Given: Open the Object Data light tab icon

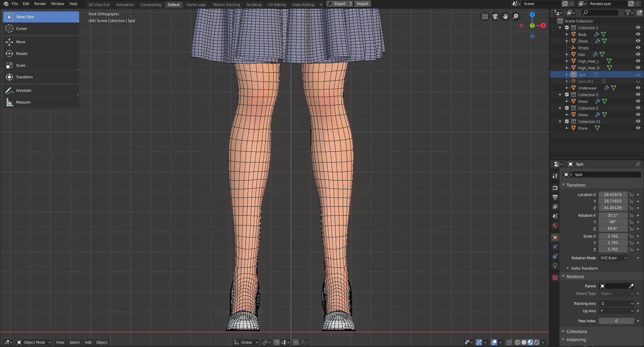Looking at the screenshot, I should 555,266.
